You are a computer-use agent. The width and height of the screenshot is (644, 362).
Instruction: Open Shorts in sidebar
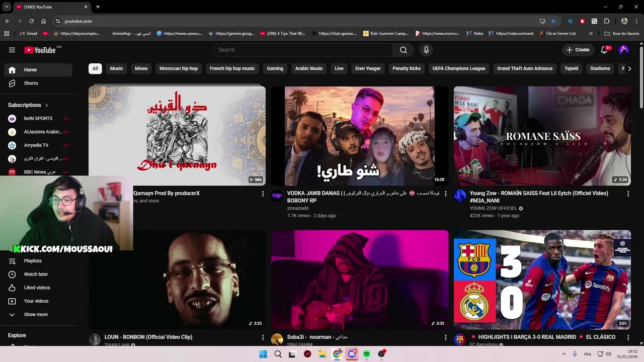coord(38,83)
